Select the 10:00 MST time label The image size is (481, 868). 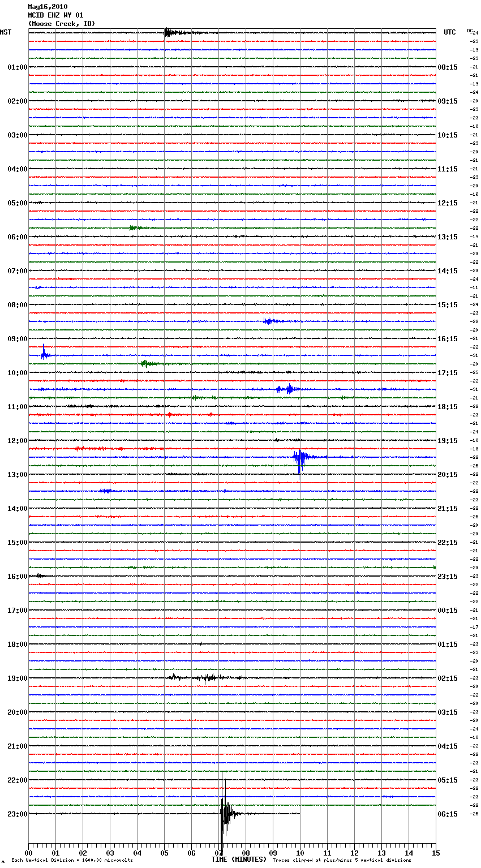pos(17,373)
